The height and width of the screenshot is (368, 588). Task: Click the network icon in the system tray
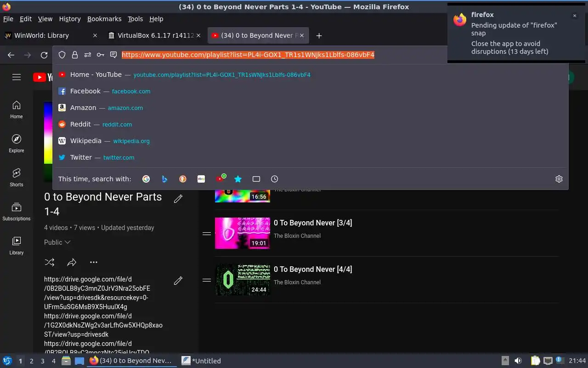[548, 361]
